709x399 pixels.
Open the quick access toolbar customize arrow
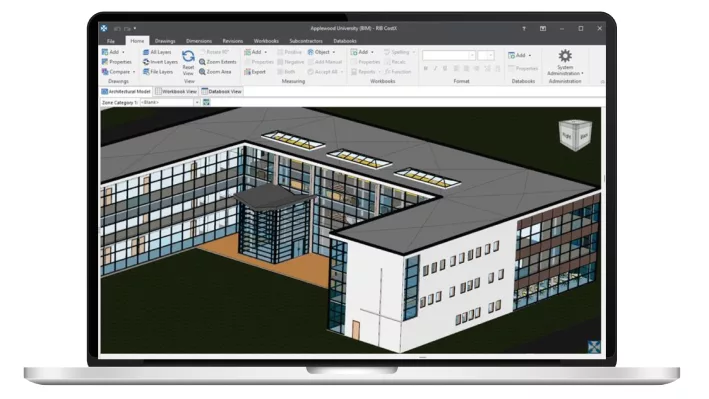135,28
